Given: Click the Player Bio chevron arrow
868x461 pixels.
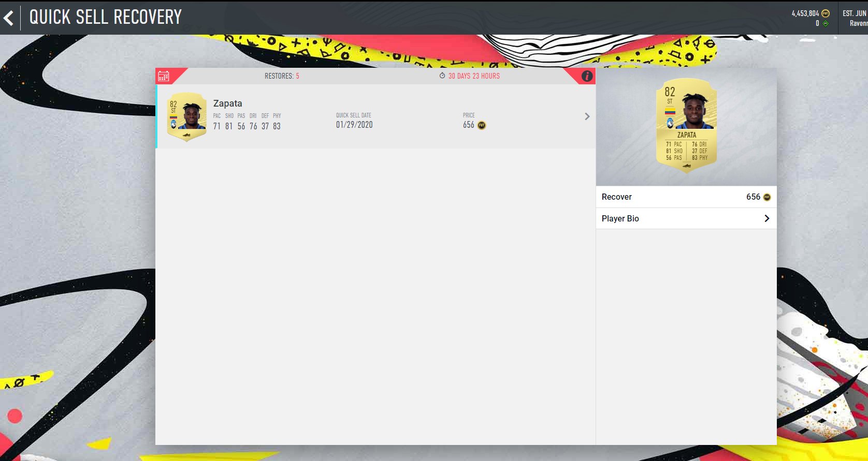Looking at the screenshot, I should tap(767, 218).
